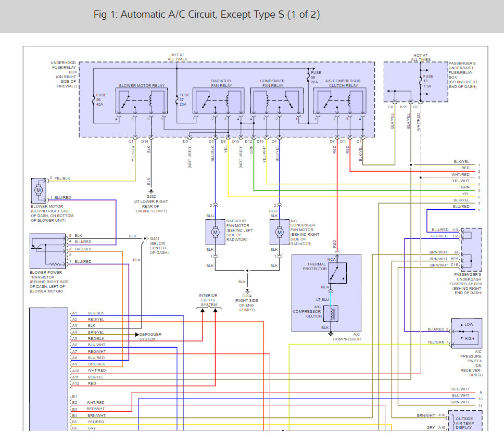Click pin row 'B5 YEL/RED'

click(x=88, y=422)
